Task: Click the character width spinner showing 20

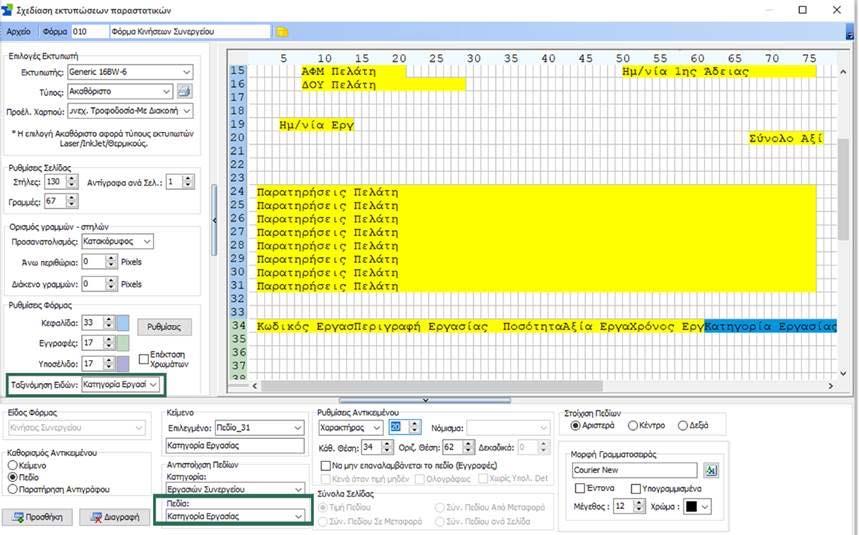Action: click(415, 427)
